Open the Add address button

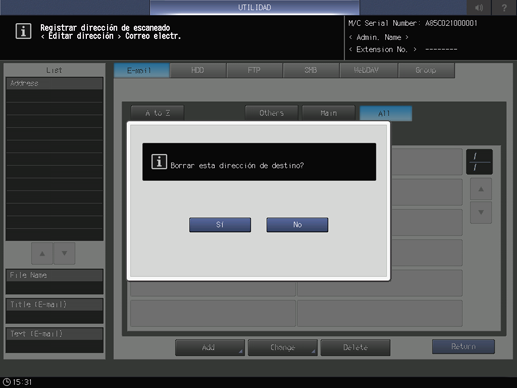pos(210,348)
